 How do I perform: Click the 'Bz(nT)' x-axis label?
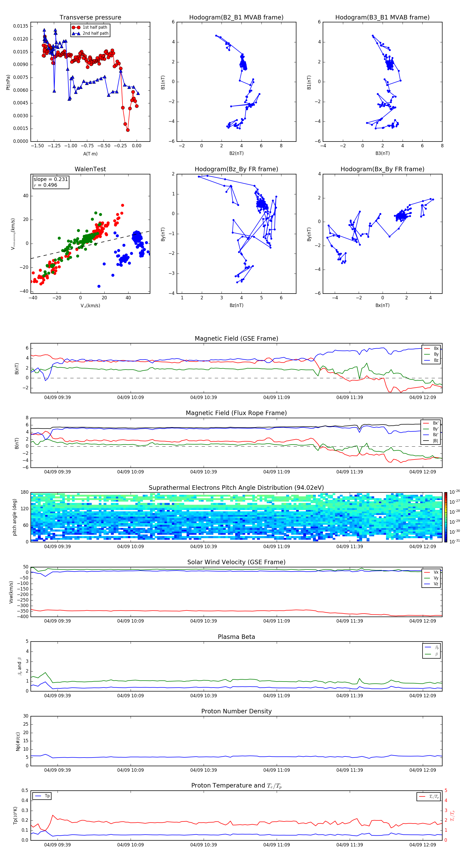click(x=236, y=305)
